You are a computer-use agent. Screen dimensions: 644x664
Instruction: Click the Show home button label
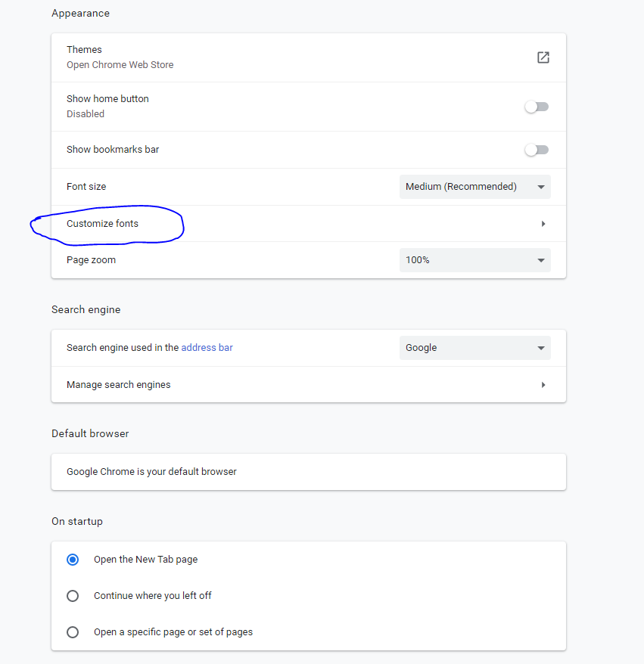[107, 99]
